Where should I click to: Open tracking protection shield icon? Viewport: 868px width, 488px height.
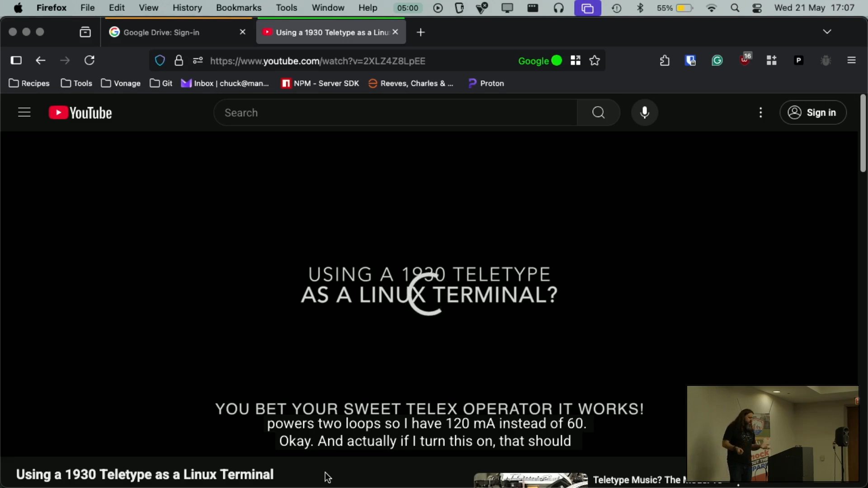coord(160,61)
